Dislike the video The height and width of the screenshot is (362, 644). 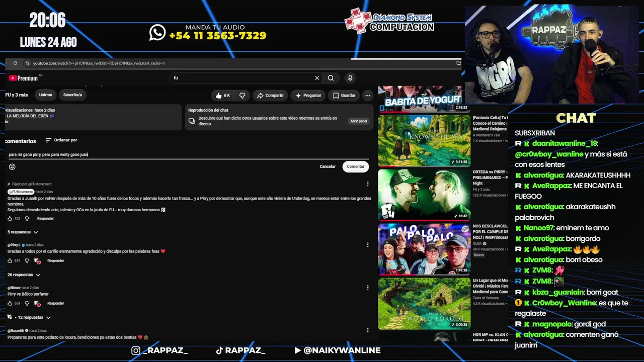(x=243, y=96)
